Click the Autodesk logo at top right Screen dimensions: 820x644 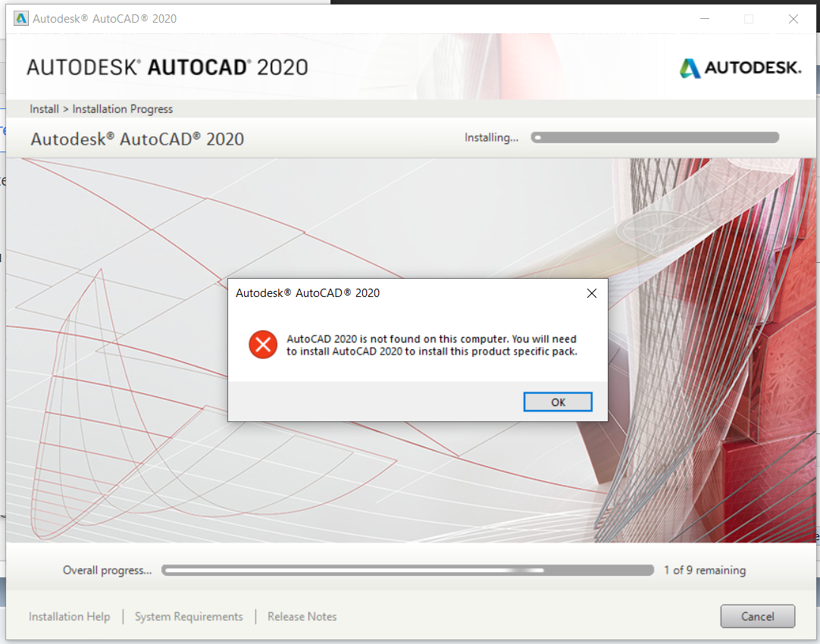click(740, 67)
